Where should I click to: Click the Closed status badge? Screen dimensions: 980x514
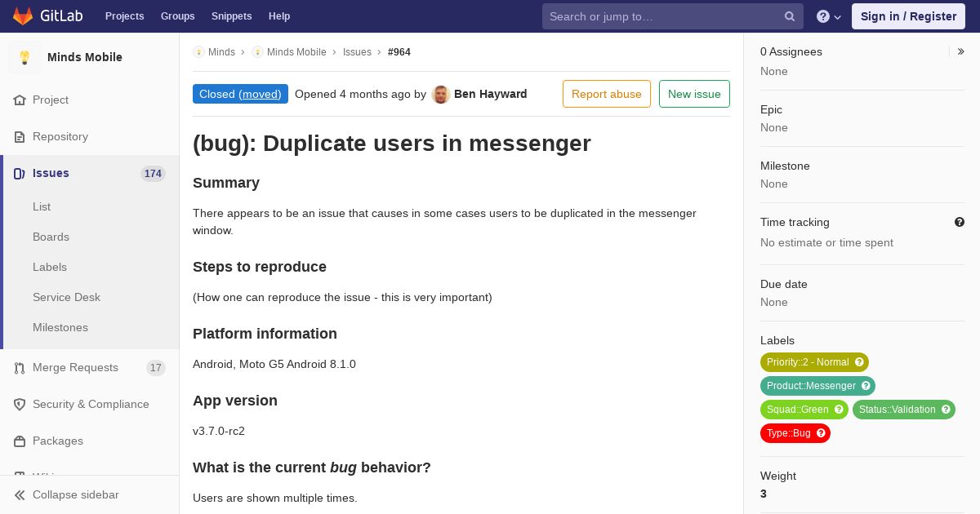240,94
